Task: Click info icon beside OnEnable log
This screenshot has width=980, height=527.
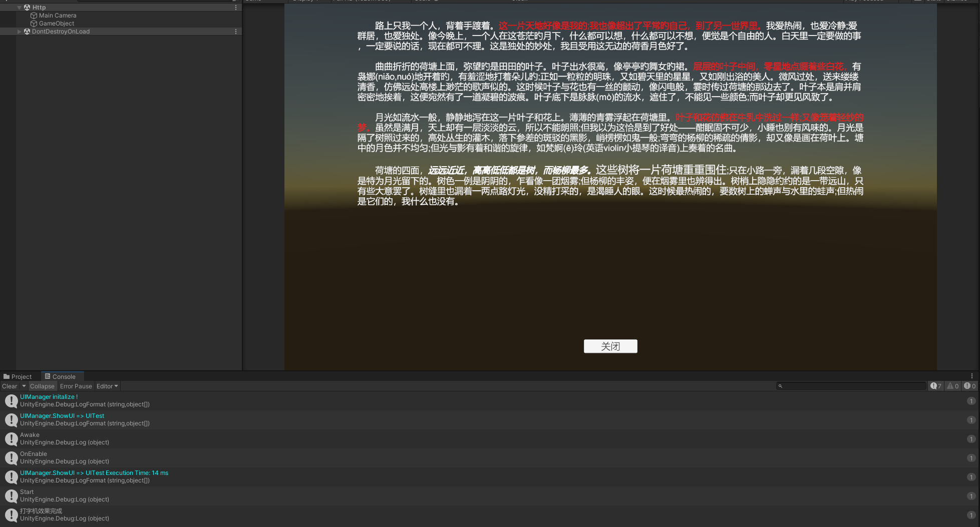Action: [11, 458]
